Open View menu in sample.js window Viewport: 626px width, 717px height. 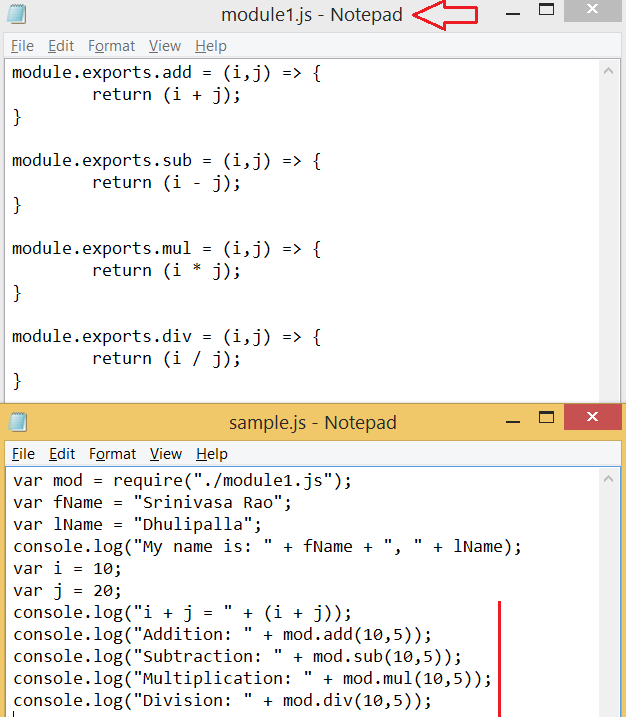pos(166,454)
